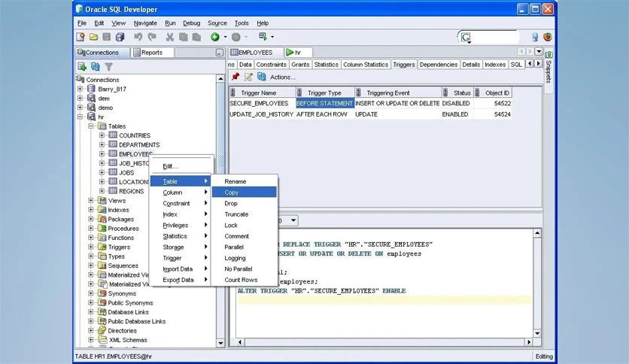Open the dropdown below the triggers grid
Image resolution: width=629 pixels, height=364 pixels.
point(293,220)
